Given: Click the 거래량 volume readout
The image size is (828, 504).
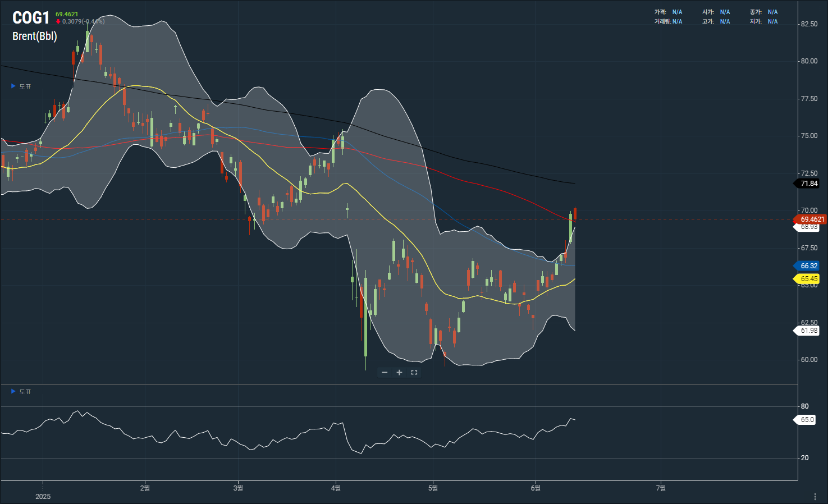Looking at the screenshot, I should click(668, 22).
